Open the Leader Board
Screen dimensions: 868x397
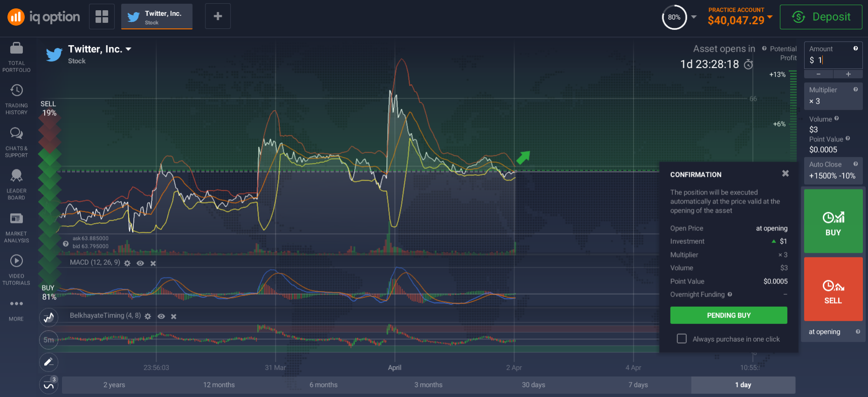point(16,184)
